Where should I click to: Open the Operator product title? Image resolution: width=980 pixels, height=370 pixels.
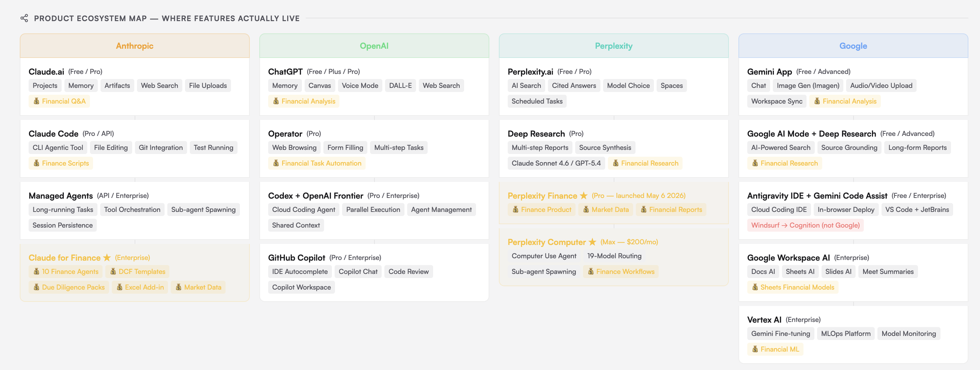285,134
